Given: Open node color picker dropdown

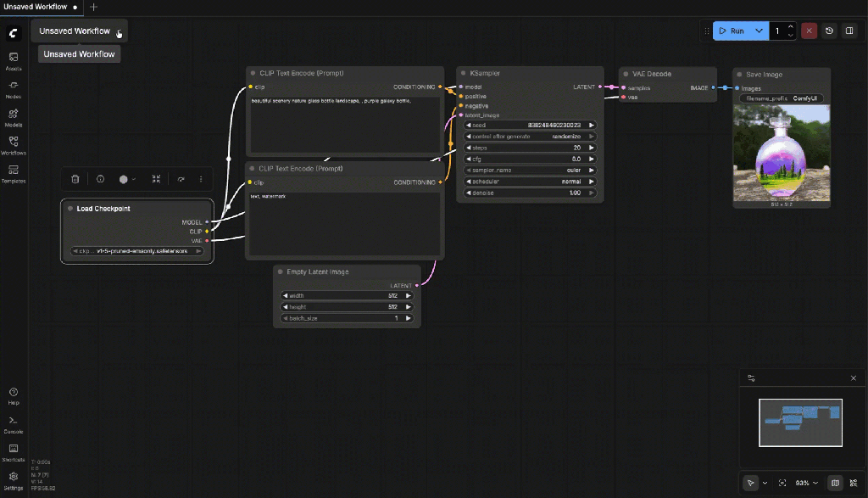Looking at the screenshot, I should pos(127,179).
